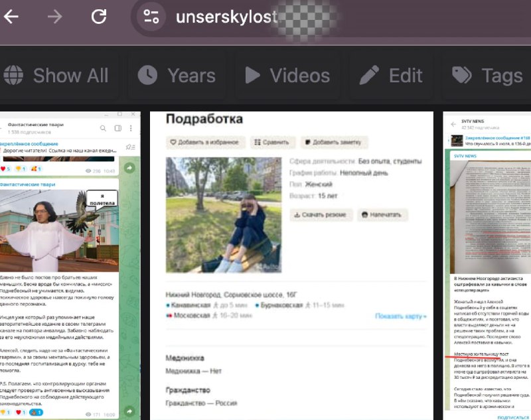Image resolution: width=531 pixels, height=420 pixels.
Task: Open the SVTV NEWS screenshot thumbnail
Action: [487, 265]
